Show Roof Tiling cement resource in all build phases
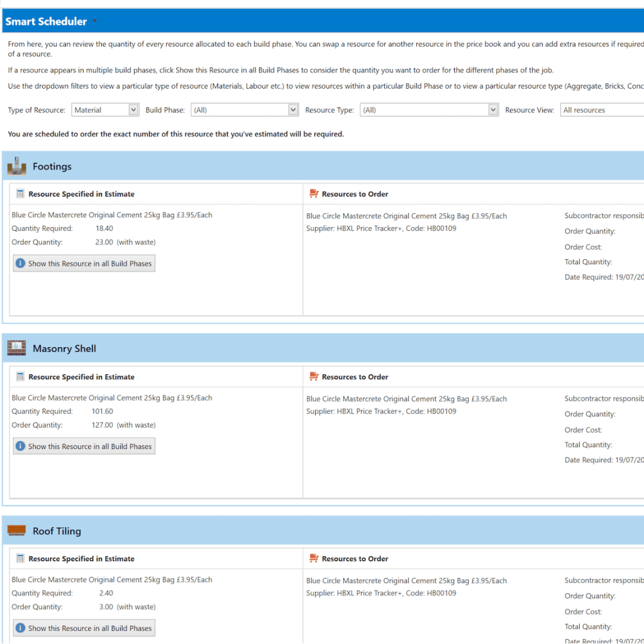Screen dimensions: 644x644 tap(84, 628)
